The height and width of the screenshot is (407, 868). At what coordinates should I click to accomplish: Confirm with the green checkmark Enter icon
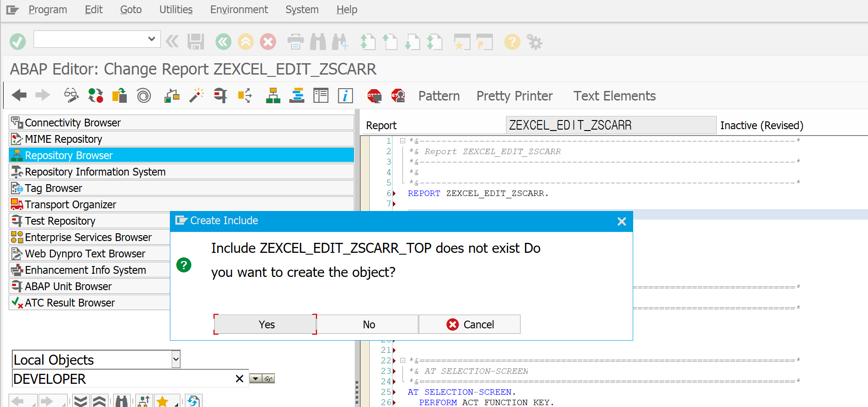[18, 42]
